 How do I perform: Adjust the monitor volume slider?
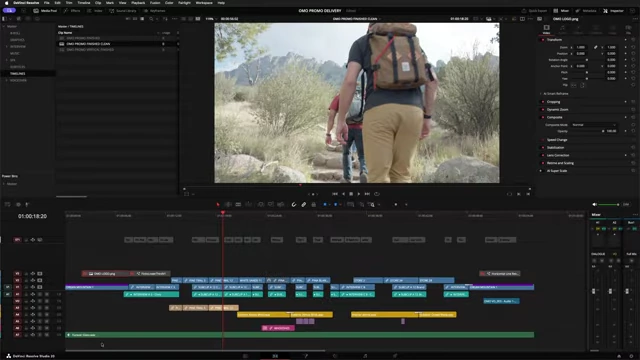coord(609,204)
